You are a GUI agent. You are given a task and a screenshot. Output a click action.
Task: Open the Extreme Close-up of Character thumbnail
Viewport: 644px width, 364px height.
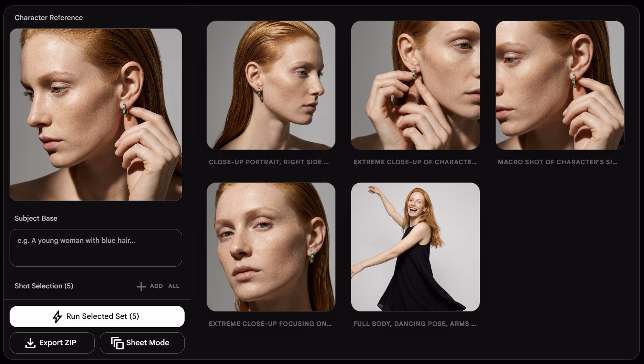point(416,85)
